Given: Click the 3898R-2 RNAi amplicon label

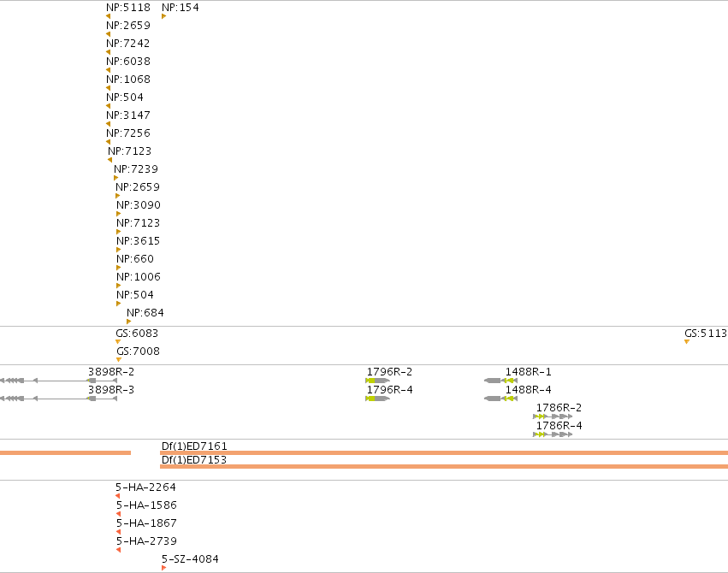Looking at the screenshot, I should 111,372.
